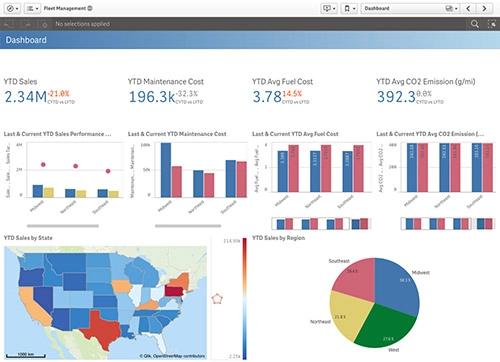Click the map legend pentagon marker
This screenshot has height=362, width=500.
tap(217, 298)
